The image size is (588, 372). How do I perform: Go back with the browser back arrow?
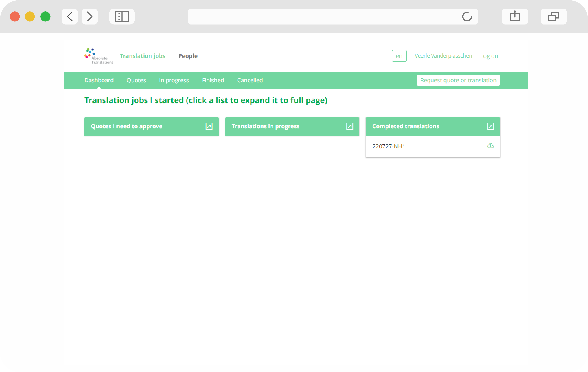[x=70, y=17]
